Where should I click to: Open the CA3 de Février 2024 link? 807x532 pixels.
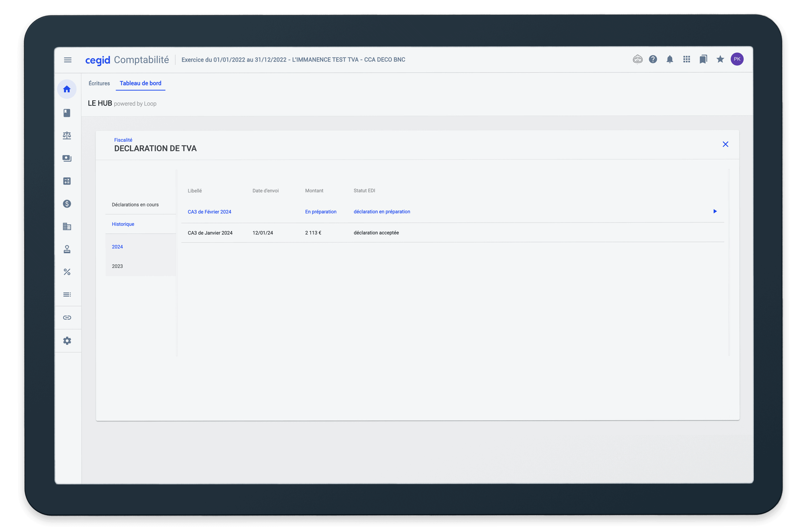pyautogui.click(x=209, y=212)
